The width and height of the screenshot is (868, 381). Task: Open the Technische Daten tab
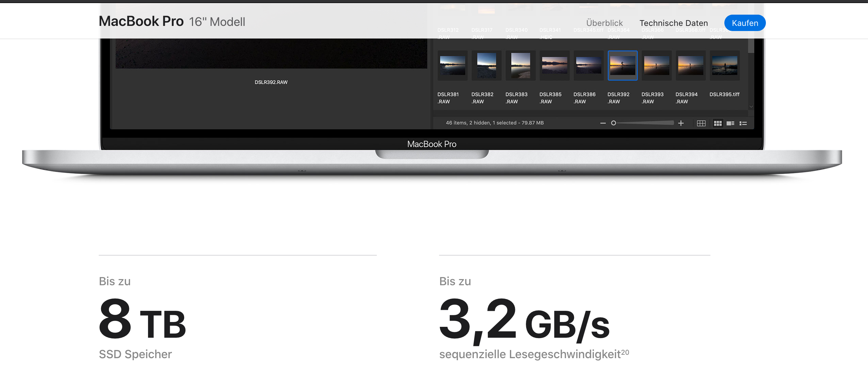673,23
